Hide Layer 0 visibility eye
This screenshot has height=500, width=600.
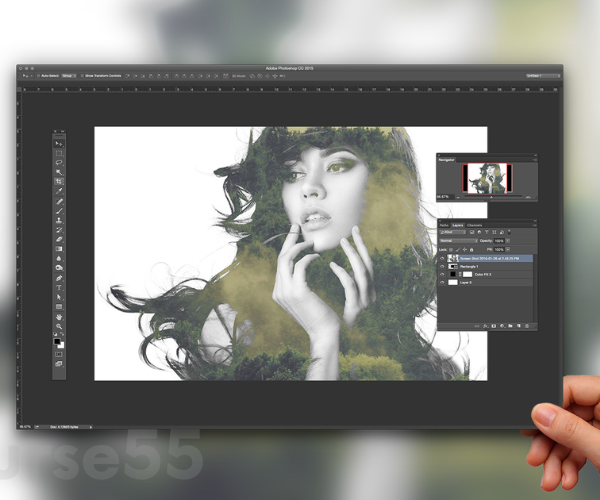click(x=442, y=282)
